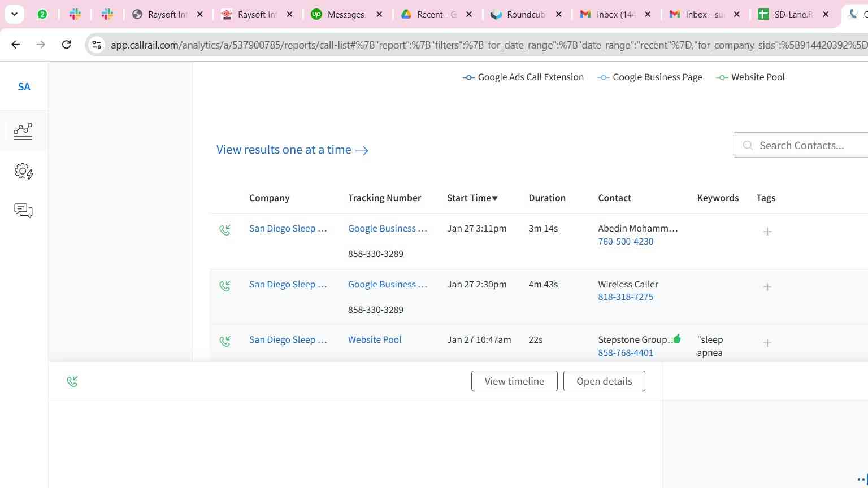The image size is (868, 488).
Task: Switch to second Slack tab
Action: click(x=107, y=15)
